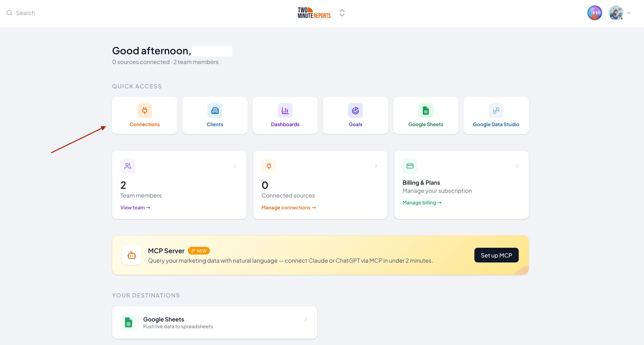Click the MCP Server description sentence
This screenshot has width=644, height=345.
(x=290, y=261)
